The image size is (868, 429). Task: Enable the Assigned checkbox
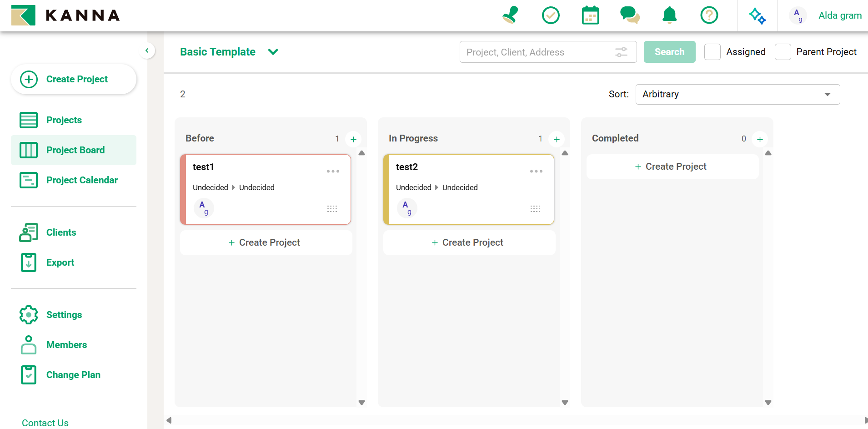712,52
